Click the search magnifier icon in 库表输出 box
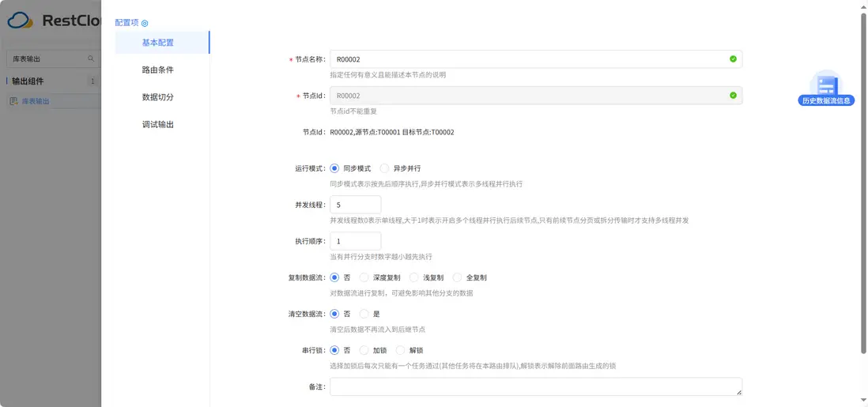The width and height of the screenshot is (868, 407). 91,58
